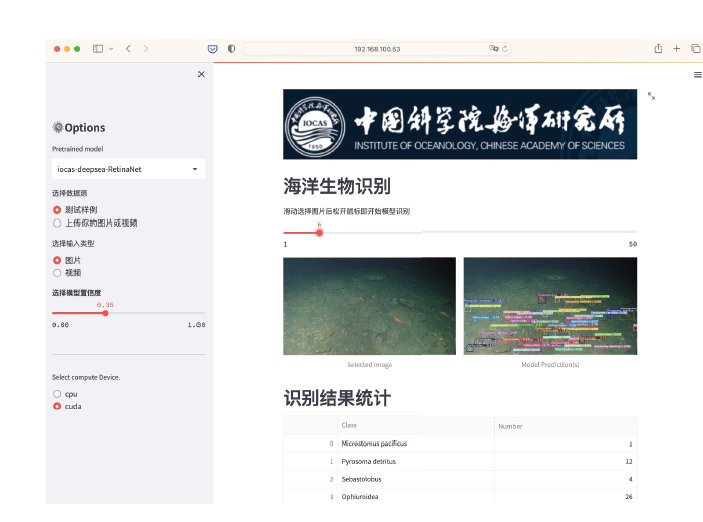703x522 pixels.
Task: Click the Number column header
Action: tap(565, 426)
